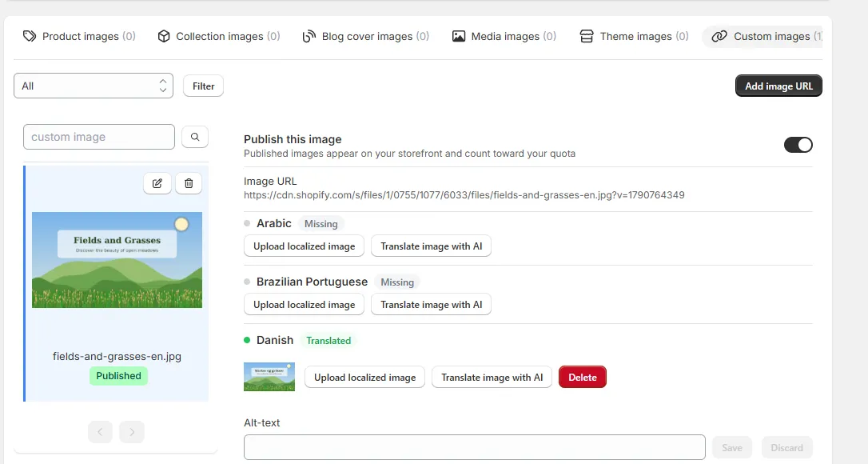Image resolution: width=868 pixels, height=464 pixels.
Task: Click the Discard alt-text button
Action: 786,448
